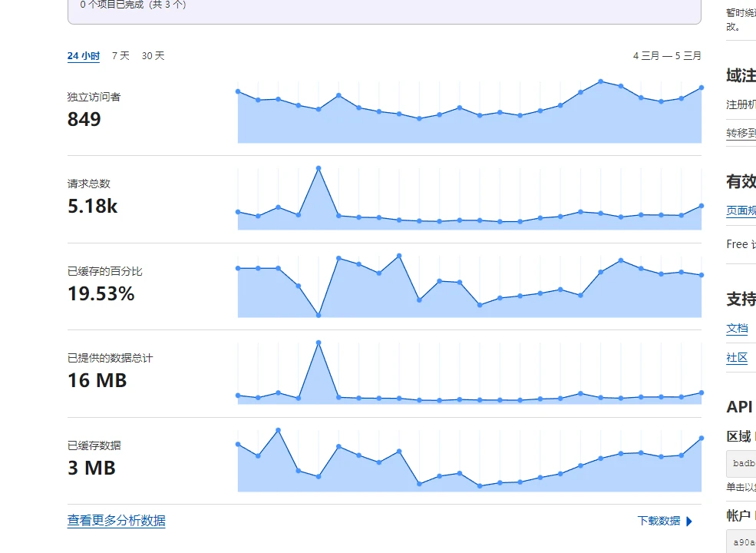Click the 5.18k total requests value
Viewport: 756px width, 553px height.
pyautogui.click(x=92, y=206)
